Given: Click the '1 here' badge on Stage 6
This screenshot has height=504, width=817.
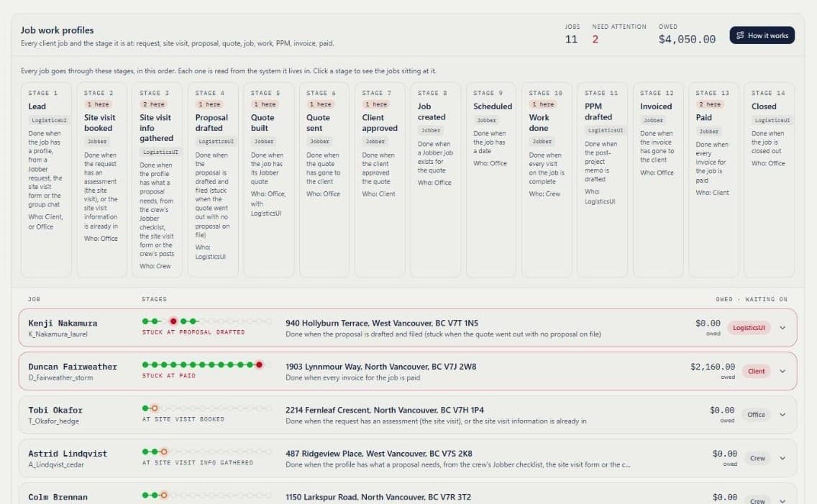Looking at the screenshot, I should 321,104.
